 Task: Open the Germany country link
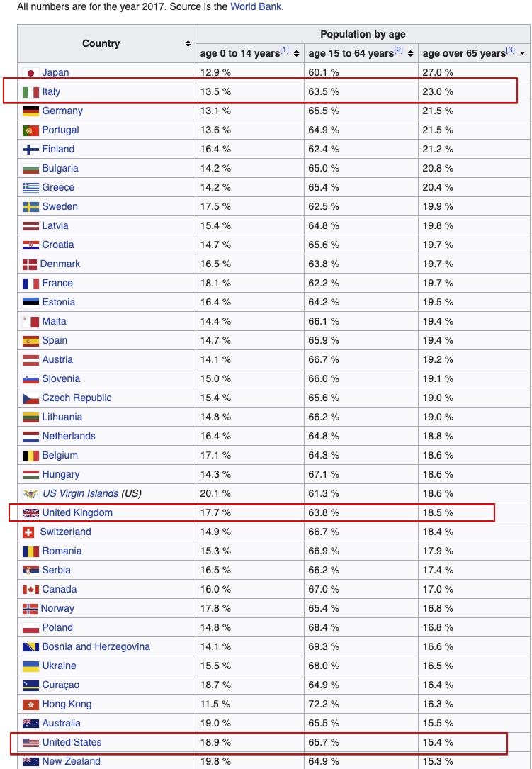pyautogui.click(x=62, y=111)
